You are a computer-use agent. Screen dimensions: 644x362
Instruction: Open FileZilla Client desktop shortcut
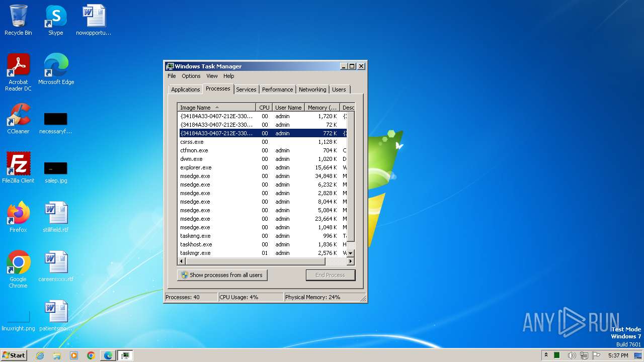[18, 168]
